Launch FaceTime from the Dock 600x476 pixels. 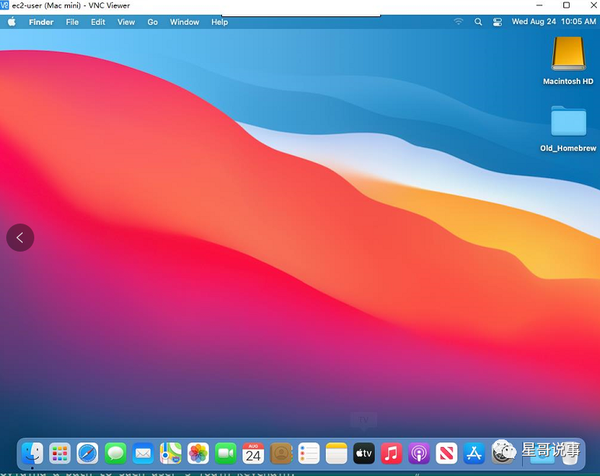coord(226,453)
